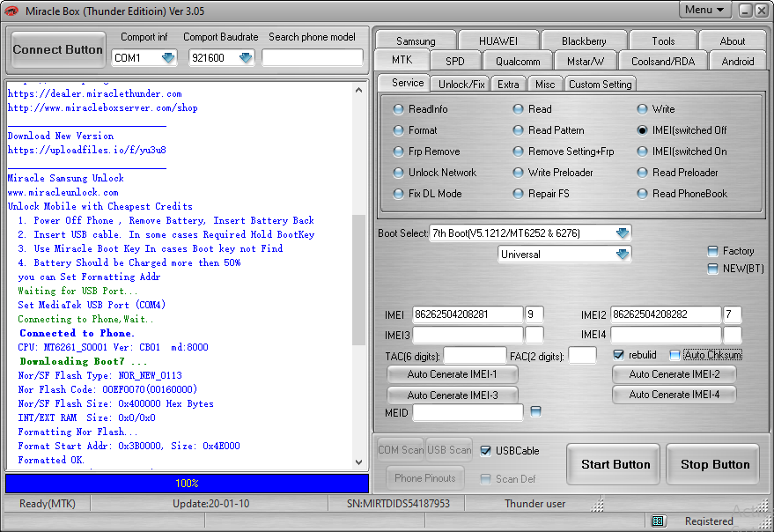Click the MEID input field

pyautogui.click(x=468, y=412)
